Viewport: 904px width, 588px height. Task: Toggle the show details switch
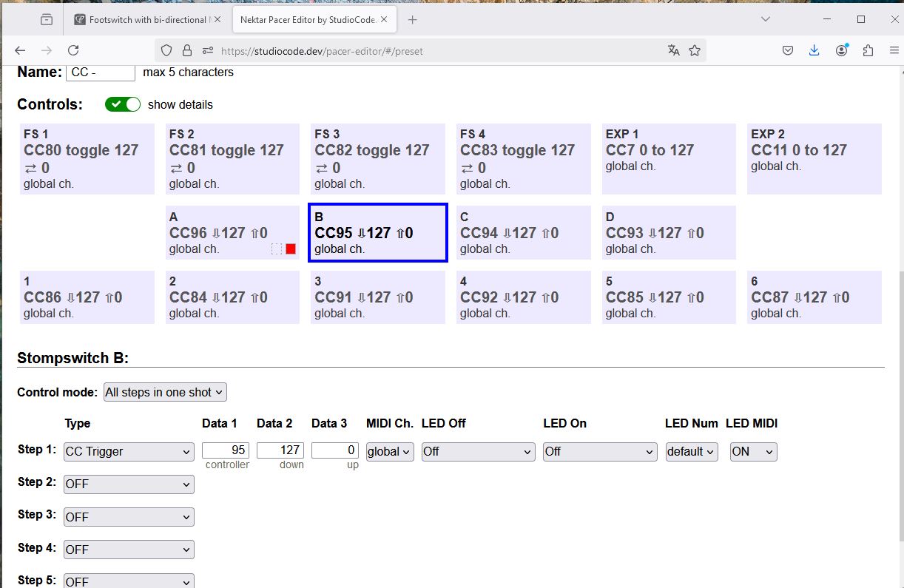(123, 104)
